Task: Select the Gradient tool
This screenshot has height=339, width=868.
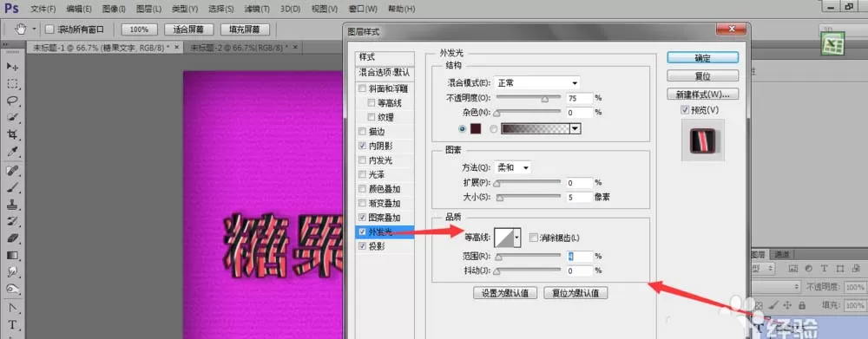Action: (x=12, y=256)
